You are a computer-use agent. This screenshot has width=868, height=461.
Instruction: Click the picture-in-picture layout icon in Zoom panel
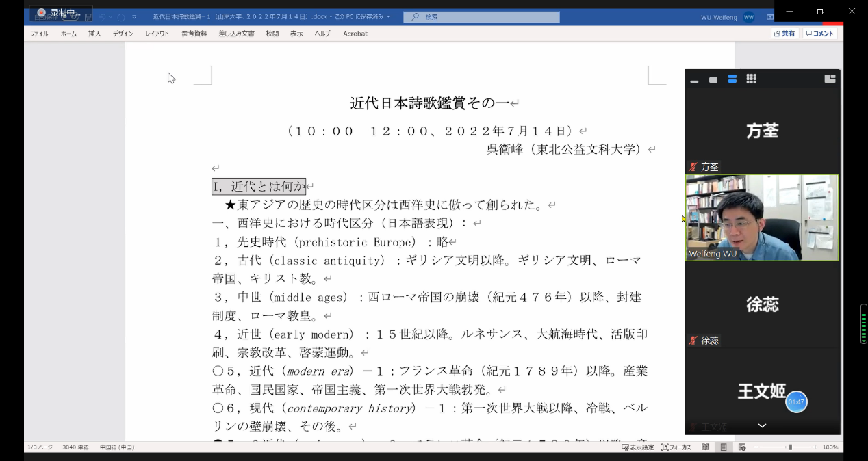pos(830,79)
